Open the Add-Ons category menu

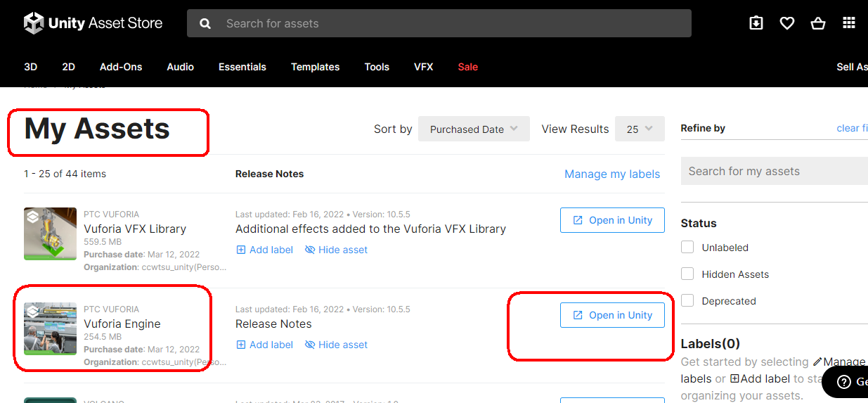(x=121, y=67)
